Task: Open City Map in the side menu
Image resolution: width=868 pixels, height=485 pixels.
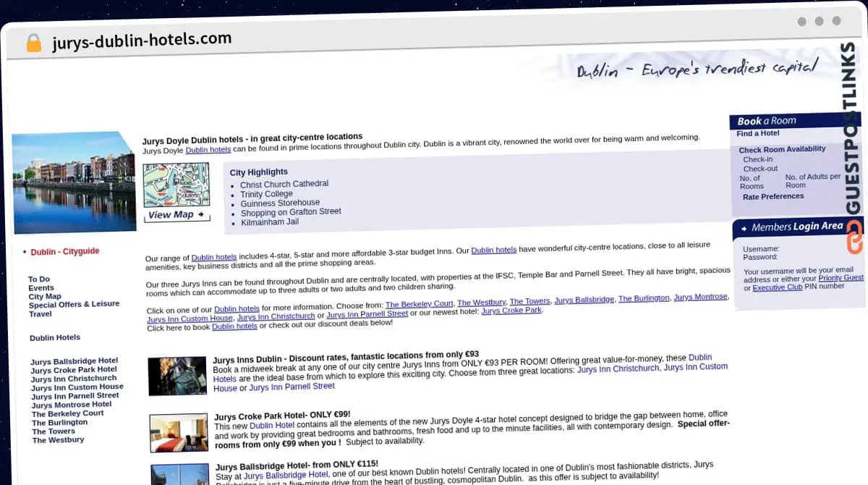Action: 45,296
